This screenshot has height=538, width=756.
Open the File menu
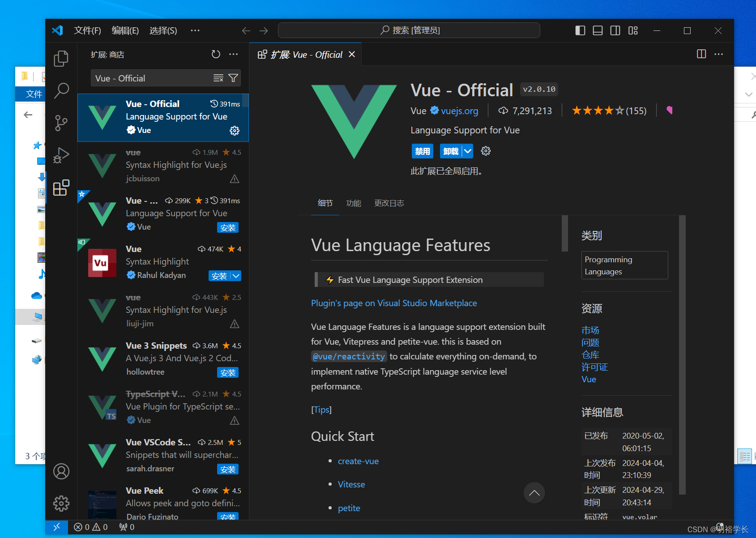pyautogui.click(x=87, y=30)
